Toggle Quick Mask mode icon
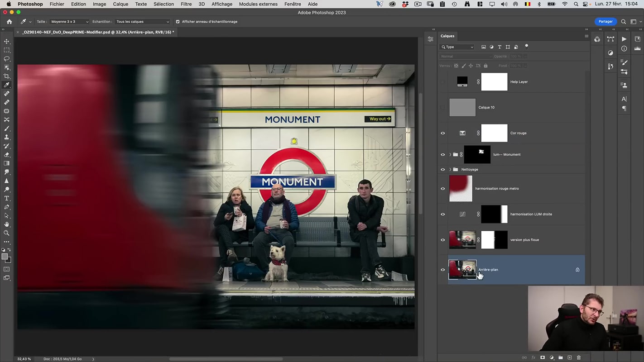Screen dimensions: 644x362 coord(7,269)
